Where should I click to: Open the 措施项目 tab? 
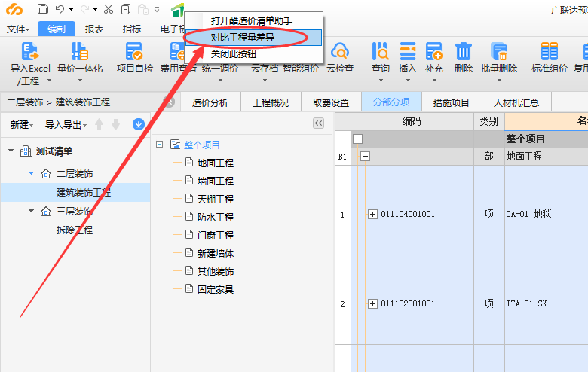coord(451,102)
